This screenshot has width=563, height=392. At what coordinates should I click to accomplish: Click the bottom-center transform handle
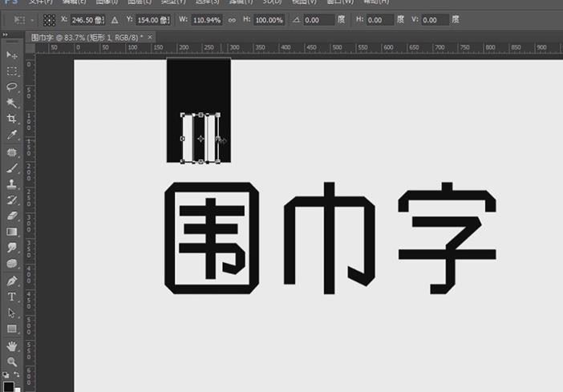click(x=200, y=162)
